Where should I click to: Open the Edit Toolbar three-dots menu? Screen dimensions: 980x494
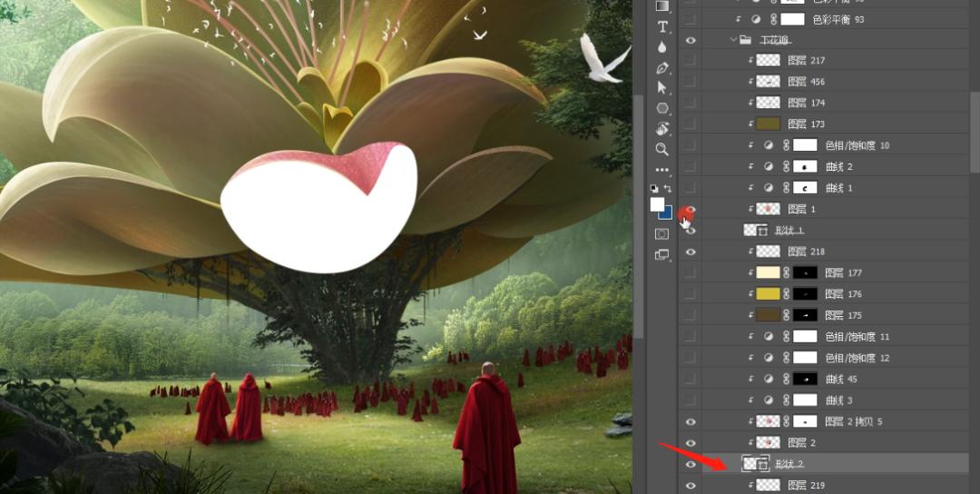point(662,170)
